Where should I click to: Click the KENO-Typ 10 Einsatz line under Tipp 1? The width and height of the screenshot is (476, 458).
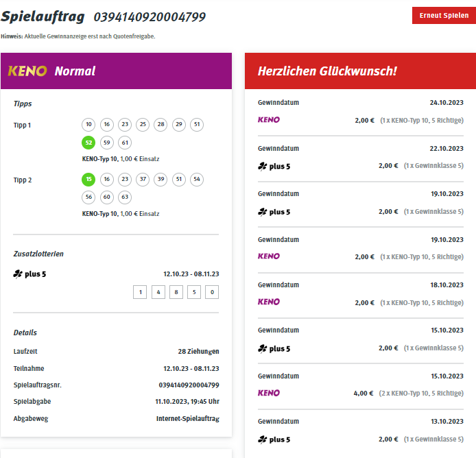[x=121, y=159]
